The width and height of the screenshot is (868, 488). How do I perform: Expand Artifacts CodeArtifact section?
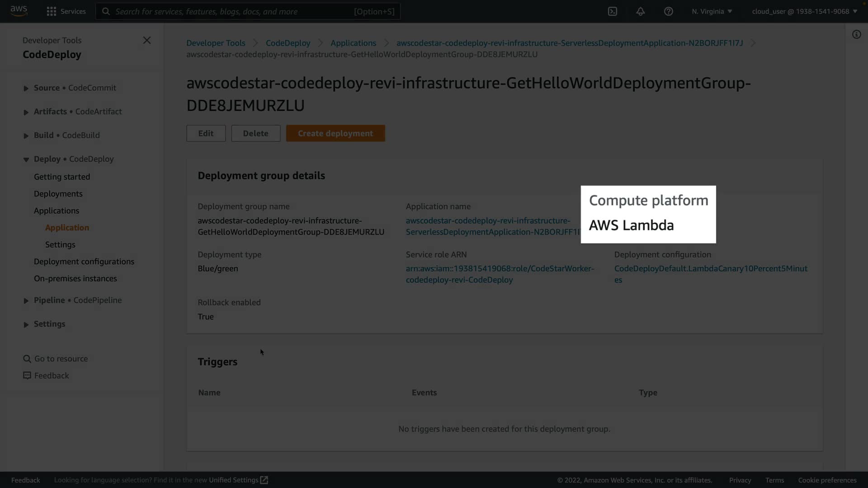point(26,112)
